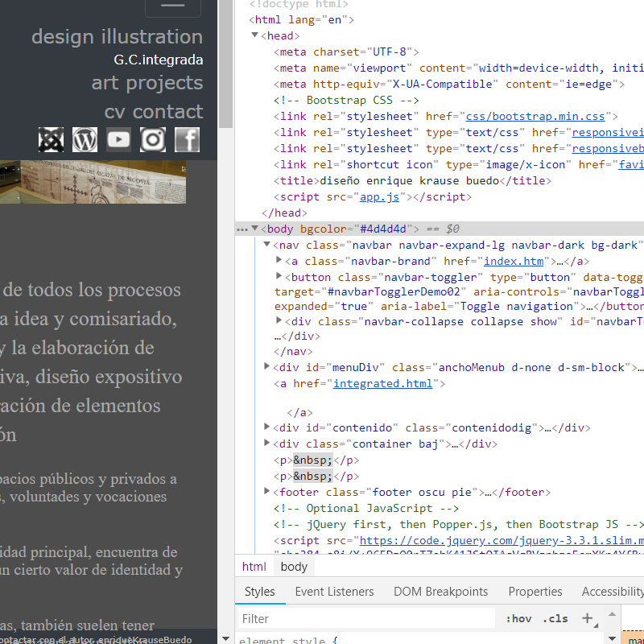644x644 pixels.
Task: Toggle the .cls classes button
Action: point(555,618)
